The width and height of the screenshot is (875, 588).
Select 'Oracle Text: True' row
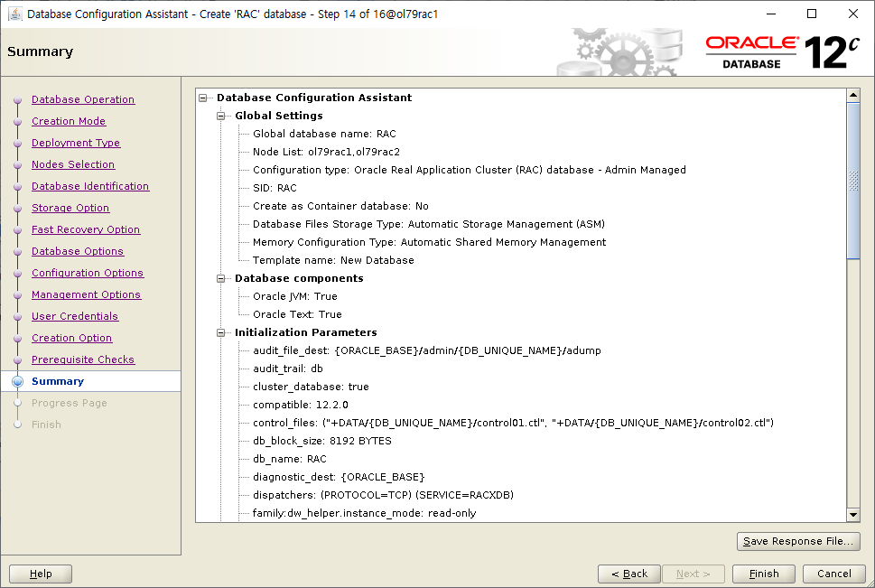point(297,314)
